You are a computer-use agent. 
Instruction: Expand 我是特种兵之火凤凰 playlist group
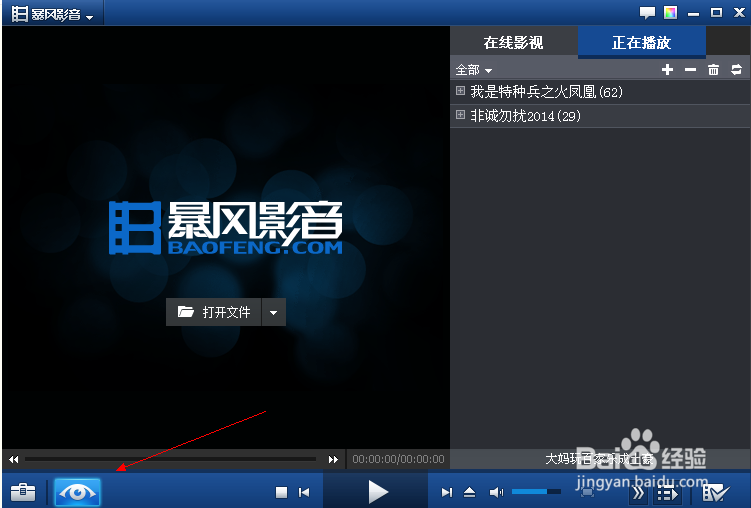tap(460, 90)
